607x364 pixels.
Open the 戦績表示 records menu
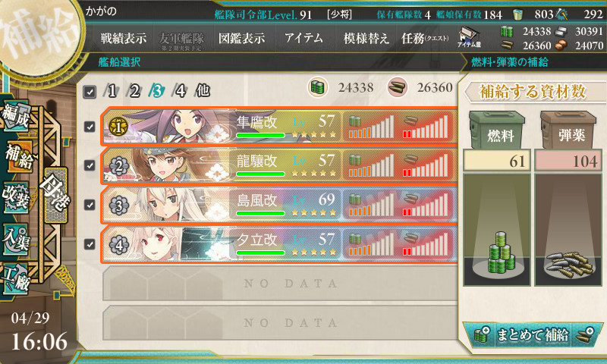tap(124, 38)
